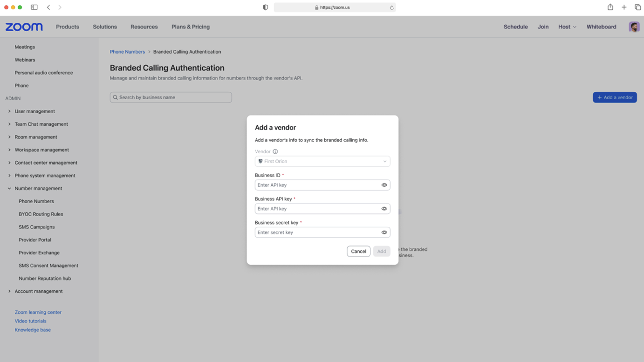Image resolution: width=644 pixels, height=362 pixels.
Task: Open the browser share icon
Action: tap(610, 7)
